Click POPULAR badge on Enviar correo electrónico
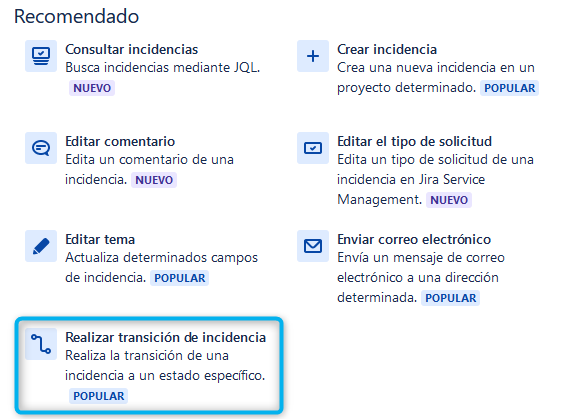Image resolution: width=563 pixels, height=419 pixels. point(451,298)
